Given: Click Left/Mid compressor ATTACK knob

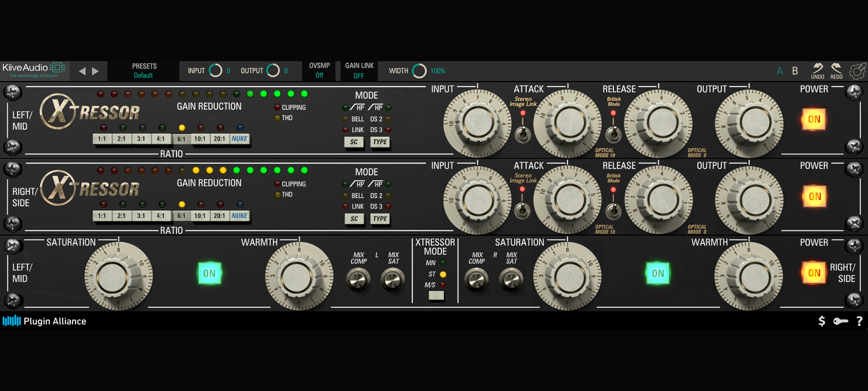Looking at the screenshot, I should (568, 123).
